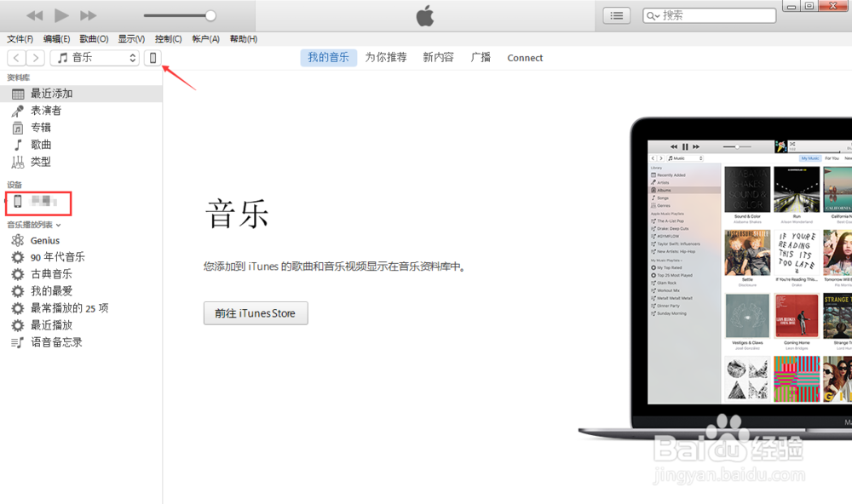Click the 古典音乐 gear icon
This screenshot has width=852, height=504.
pyautogui.click(x=18, y=274)
